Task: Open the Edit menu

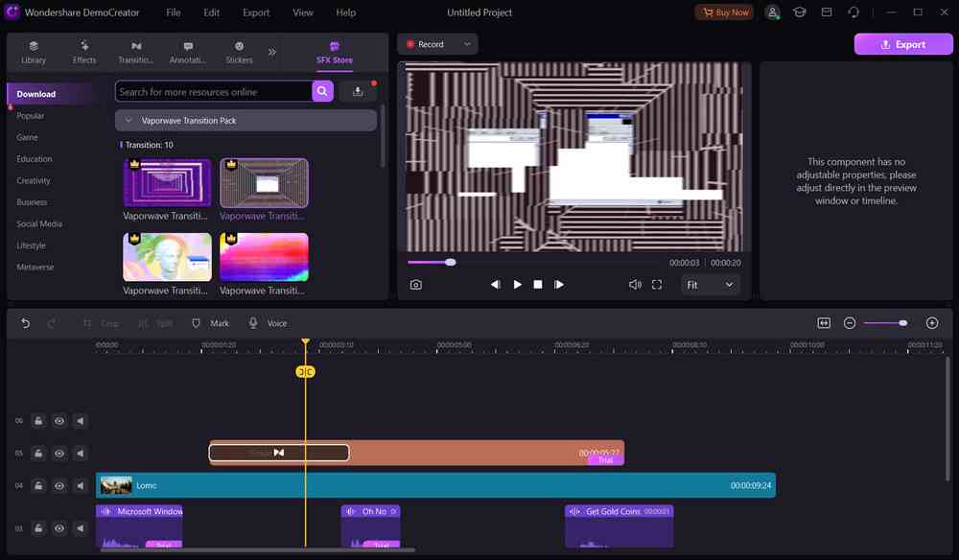Action: (212, 12)
